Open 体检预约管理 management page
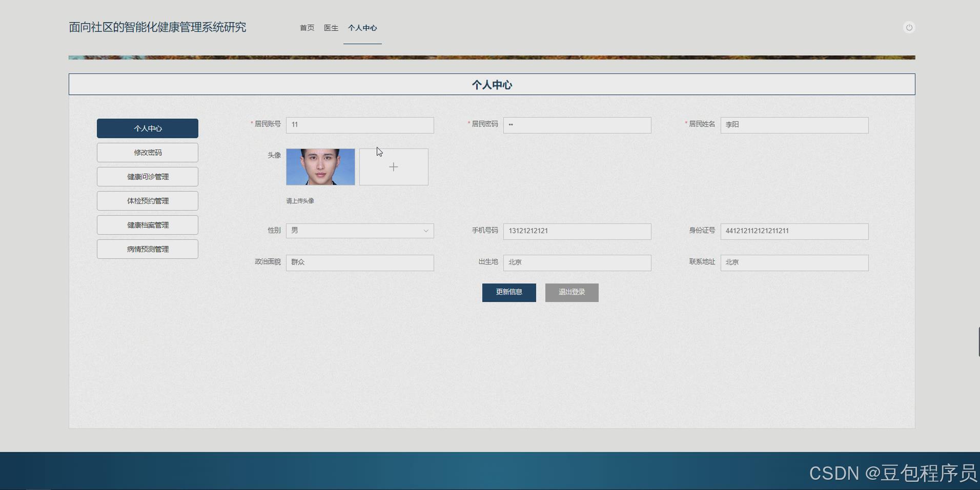 (147, 200)
